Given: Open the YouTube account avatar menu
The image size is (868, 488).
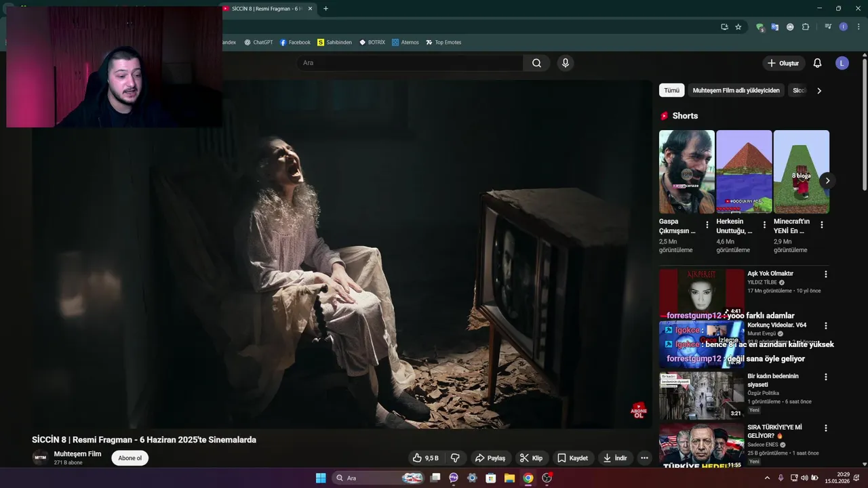Looking at the screenshot, I should click(x=842, y=63).
